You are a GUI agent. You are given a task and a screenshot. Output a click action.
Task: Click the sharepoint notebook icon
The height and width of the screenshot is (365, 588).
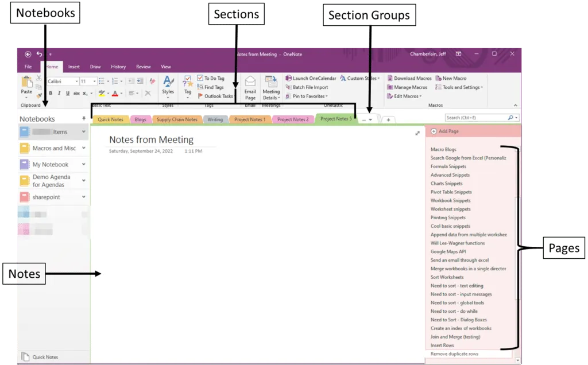[25, 197]
